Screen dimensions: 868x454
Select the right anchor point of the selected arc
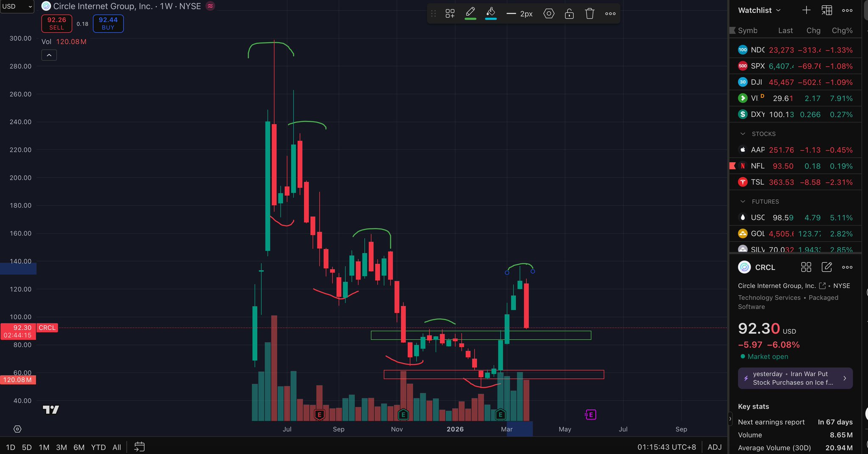pos(533,271)
